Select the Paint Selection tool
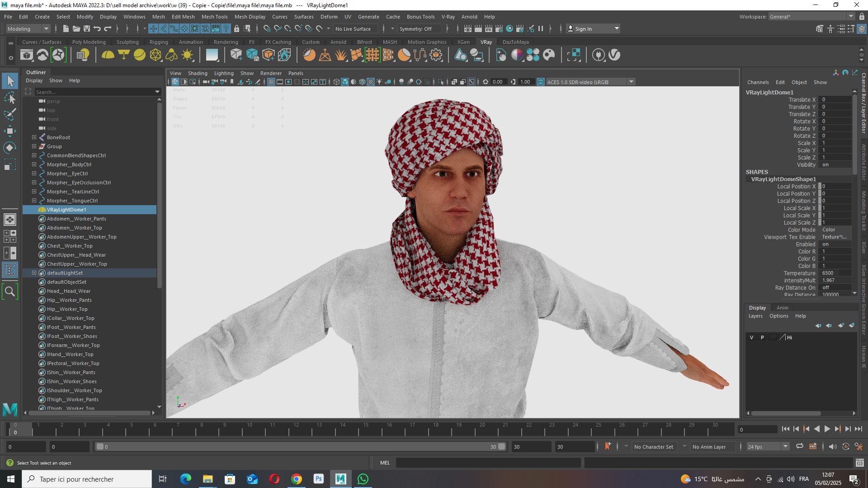The width and height of the screenshot is (868, 488). pyautogui.click(x=10, y=114)
